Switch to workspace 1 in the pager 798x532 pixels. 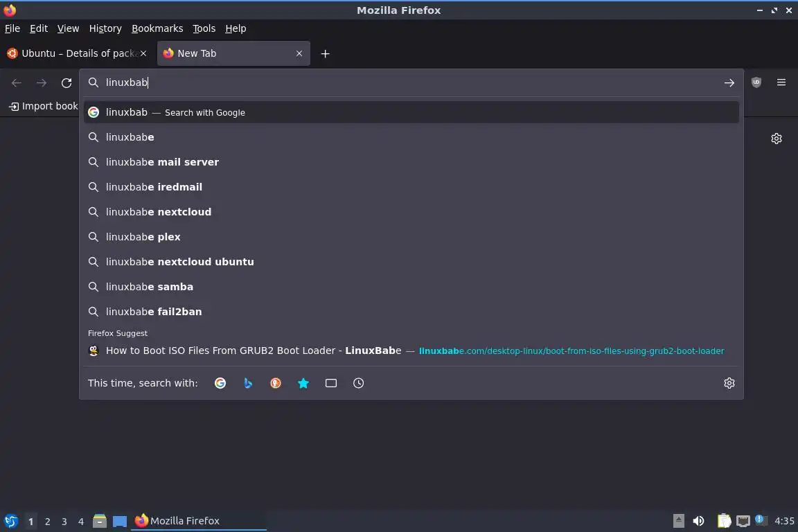(30, 522)
